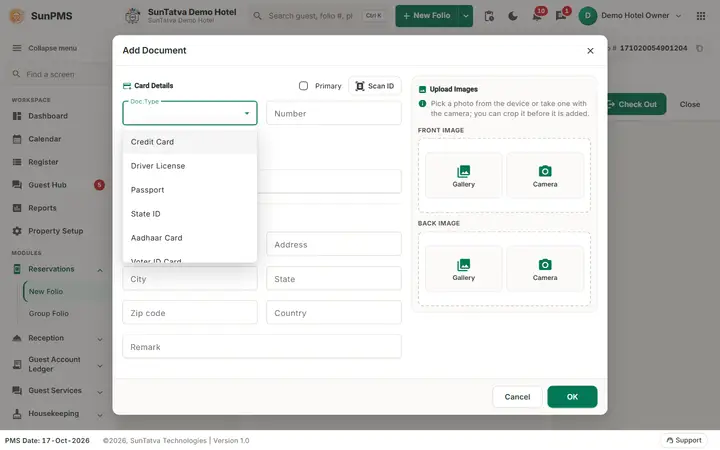Image resolution: width=720 pixels, height=450 pixels.
Task: Expand the Guest Account Ledger chevron
Action: (x=100, y=366)
